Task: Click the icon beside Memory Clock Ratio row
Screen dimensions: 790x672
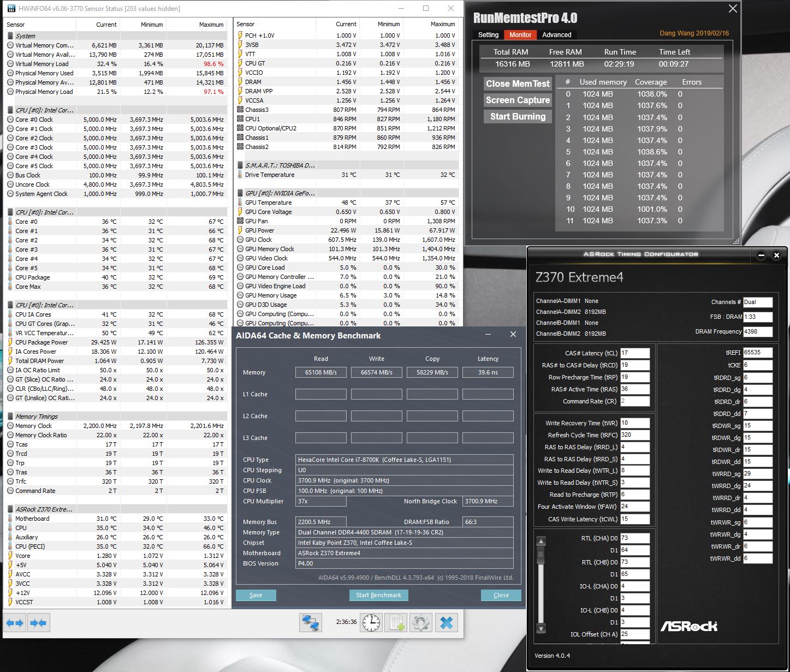Action: click(10, 435)
